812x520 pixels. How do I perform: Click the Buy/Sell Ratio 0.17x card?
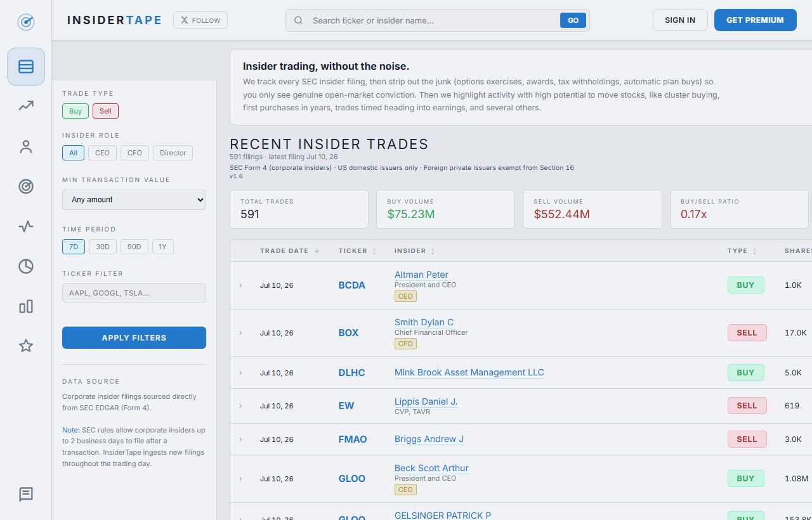point(739,209)
